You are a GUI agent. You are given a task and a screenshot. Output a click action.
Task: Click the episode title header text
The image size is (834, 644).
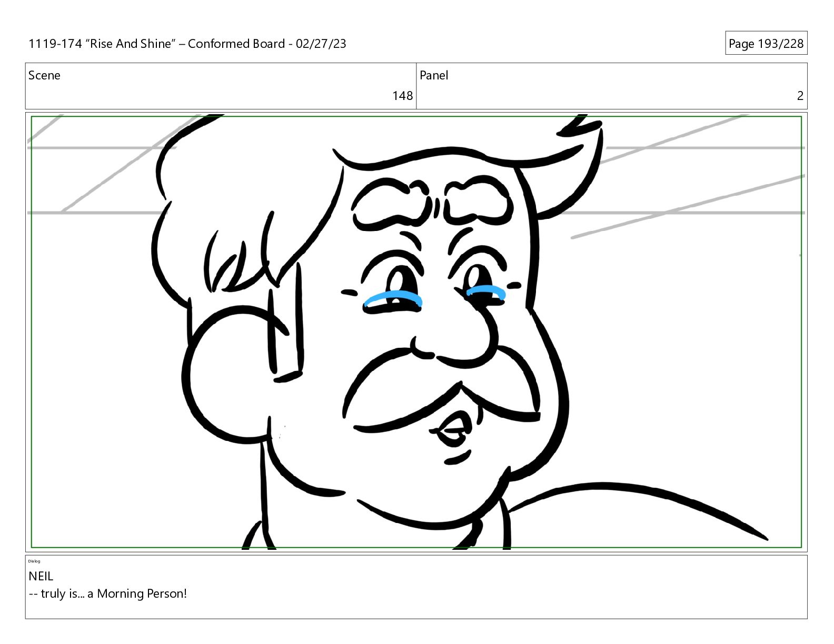[187, 44]
